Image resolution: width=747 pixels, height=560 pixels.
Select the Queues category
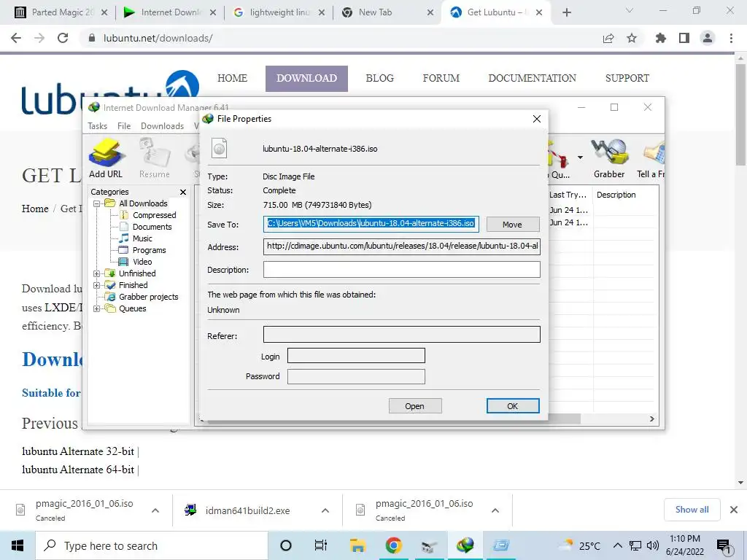tap(133, 308)
